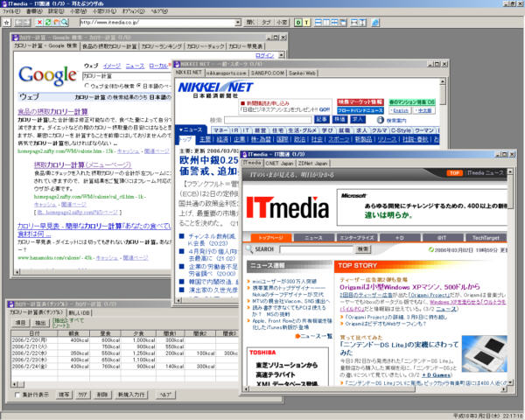Click the 項目 button in the calorie window
The height and width of the screenshot is (420, 525).
tap(20, 323)
